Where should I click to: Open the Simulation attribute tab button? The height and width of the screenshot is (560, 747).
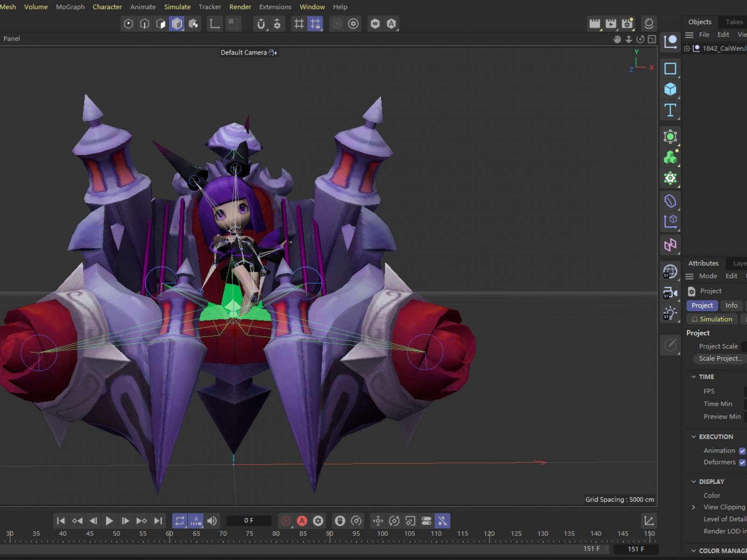[712, 319]
